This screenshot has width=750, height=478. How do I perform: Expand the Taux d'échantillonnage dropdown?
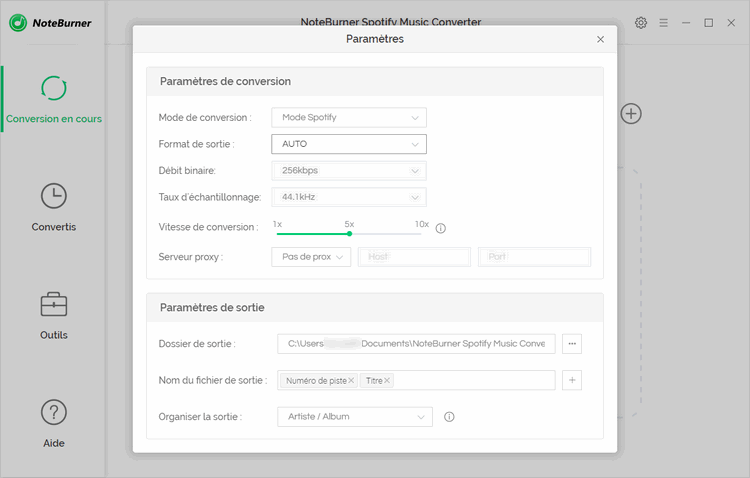click(x=349, y=197)
